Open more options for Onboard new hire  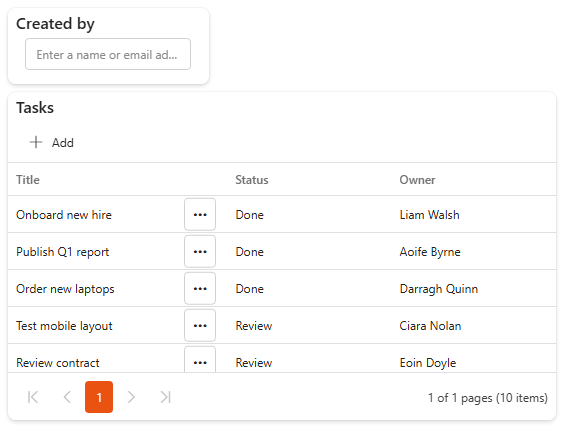[x=200, y=214]
